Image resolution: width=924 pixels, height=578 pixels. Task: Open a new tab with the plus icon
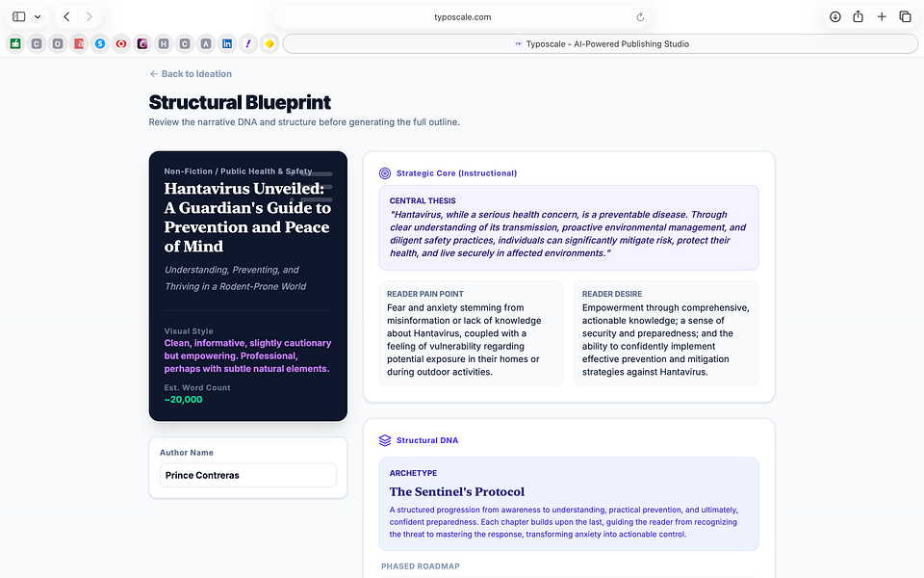coord(882,16)
